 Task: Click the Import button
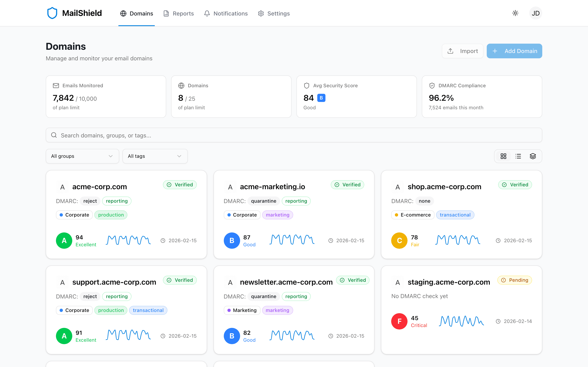[462, 51]
